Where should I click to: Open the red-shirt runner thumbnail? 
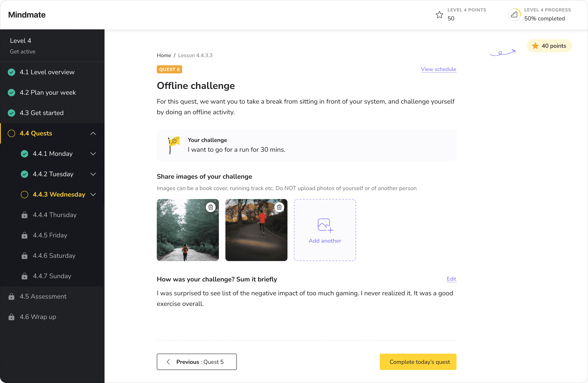click(x=256, y=230)
